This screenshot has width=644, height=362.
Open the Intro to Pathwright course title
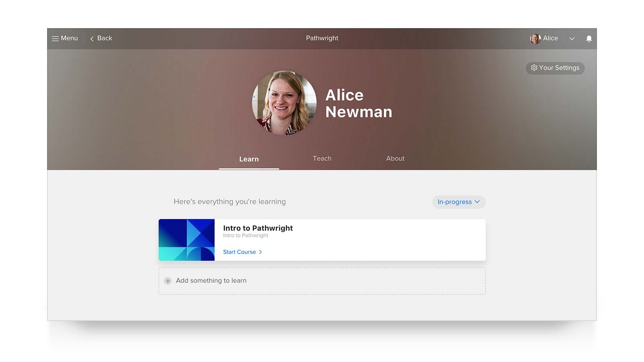[258, 228]
